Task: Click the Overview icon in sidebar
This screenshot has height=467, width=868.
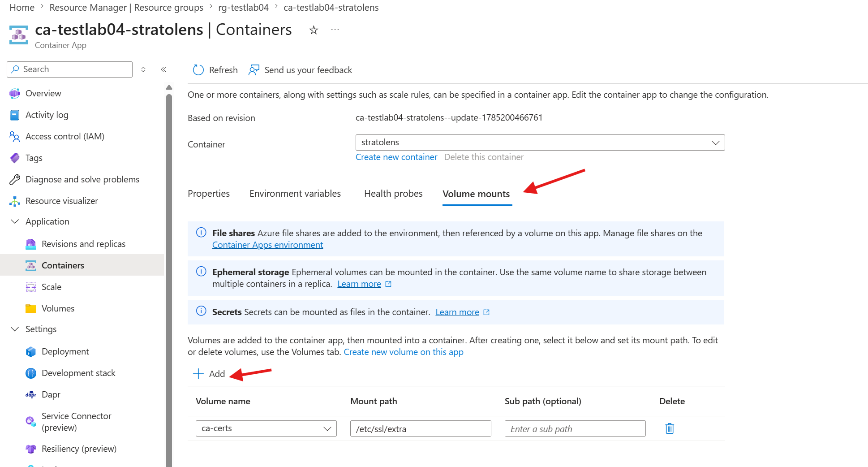Action: point(15,93)
